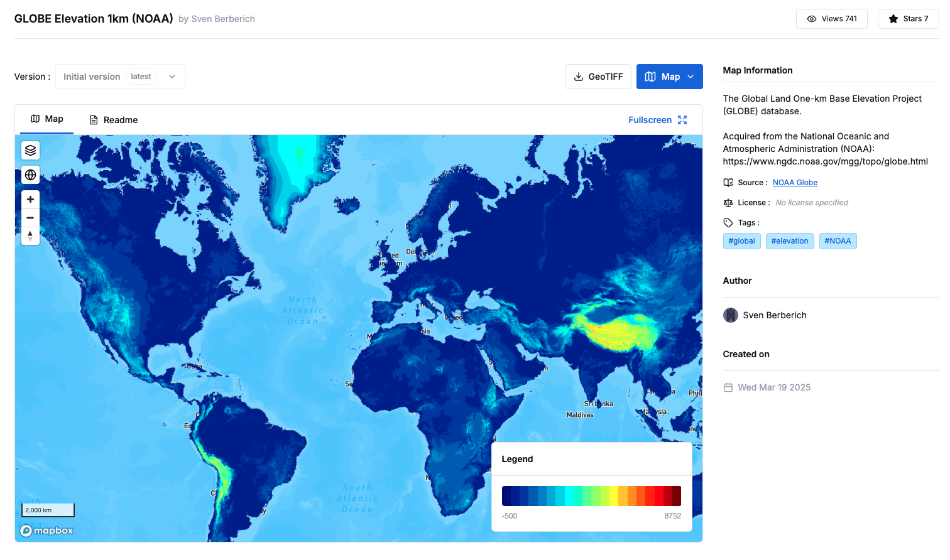This screenshot has height=560, width=950.
Task: Click legend minimum value -500
Action: coord(510,516)
